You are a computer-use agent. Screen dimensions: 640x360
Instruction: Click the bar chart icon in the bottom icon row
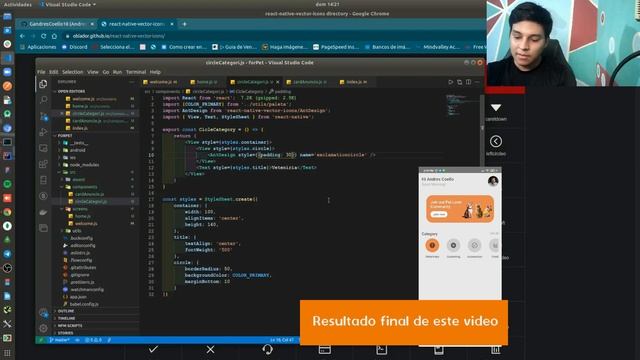coord(496,350)
